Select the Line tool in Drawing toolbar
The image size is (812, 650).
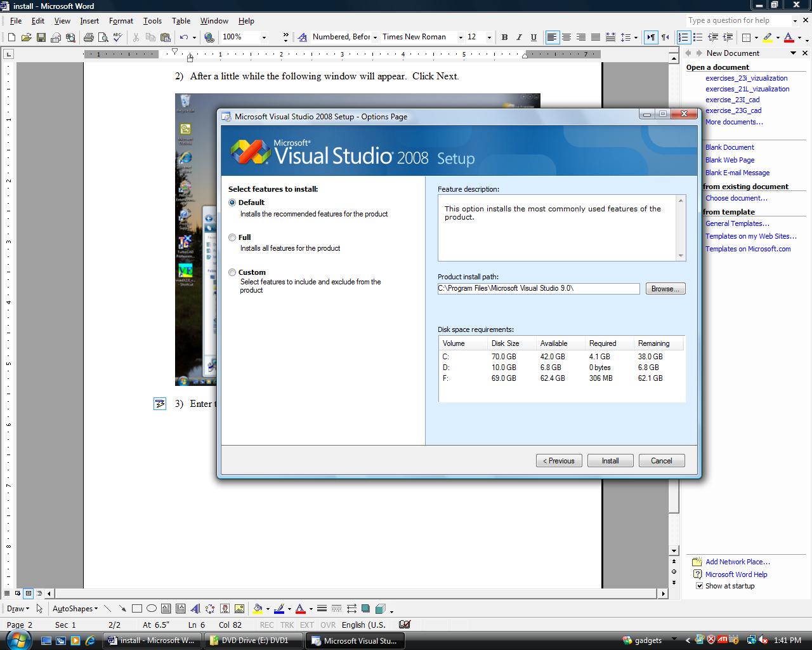click(107, 609)
